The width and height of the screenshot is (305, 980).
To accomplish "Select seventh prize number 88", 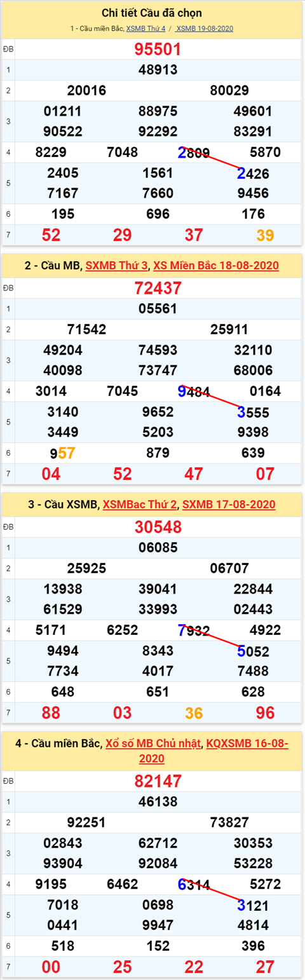I will pos(51,713).
